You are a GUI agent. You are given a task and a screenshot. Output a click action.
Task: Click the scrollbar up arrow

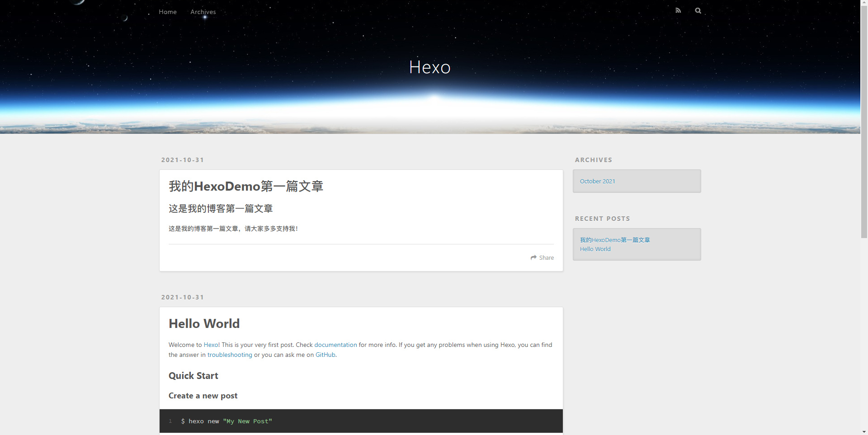pyautogui.click(x=864, y=3)
